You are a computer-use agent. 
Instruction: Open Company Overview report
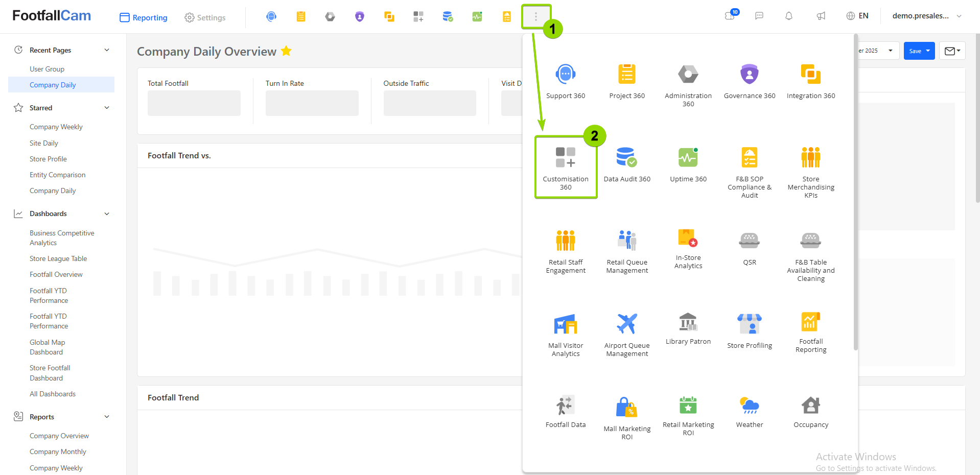tap(59, 436)
